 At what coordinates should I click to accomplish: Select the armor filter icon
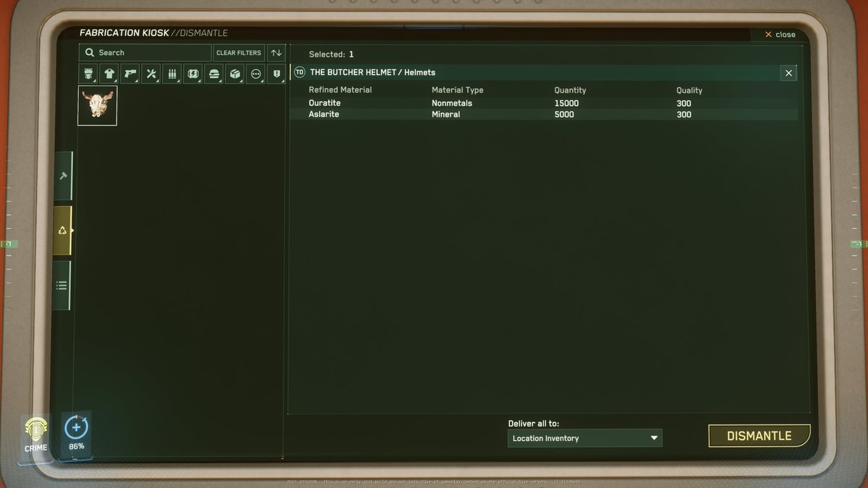point(88,73)
